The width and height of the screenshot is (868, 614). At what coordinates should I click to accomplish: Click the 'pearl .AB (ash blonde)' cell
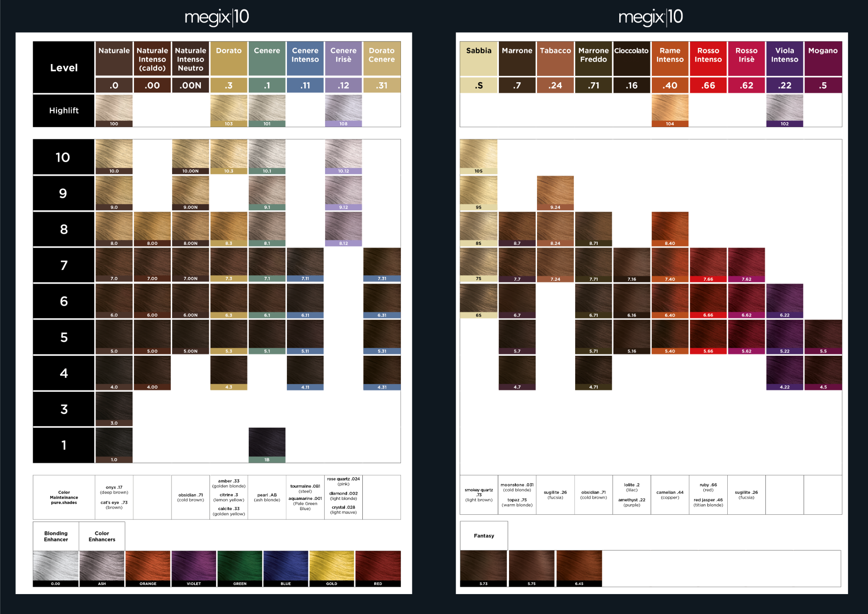267,497
